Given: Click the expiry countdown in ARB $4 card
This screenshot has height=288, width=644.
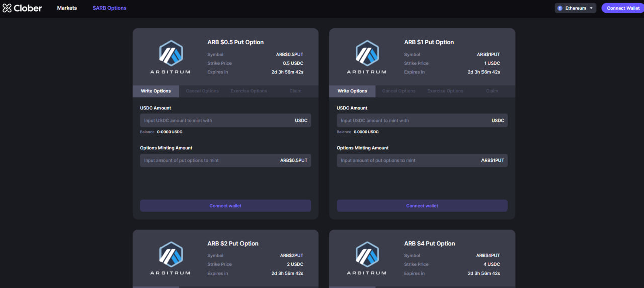Looking at the screenshot, I should coord(484,273).
